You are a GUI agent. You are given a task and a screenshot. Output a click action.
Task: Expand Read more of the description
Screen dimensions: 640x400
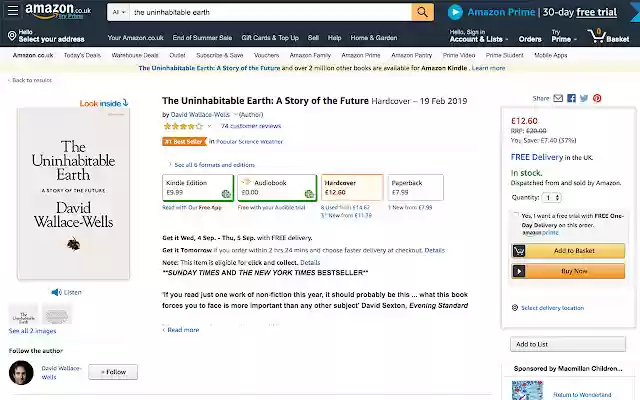coord(181,330)
